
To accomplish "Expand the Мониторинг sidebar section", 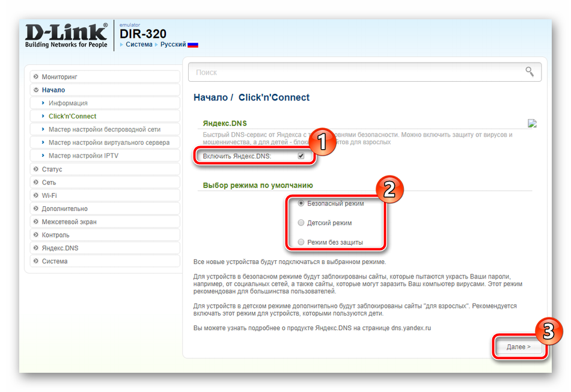I will (105, 76).
